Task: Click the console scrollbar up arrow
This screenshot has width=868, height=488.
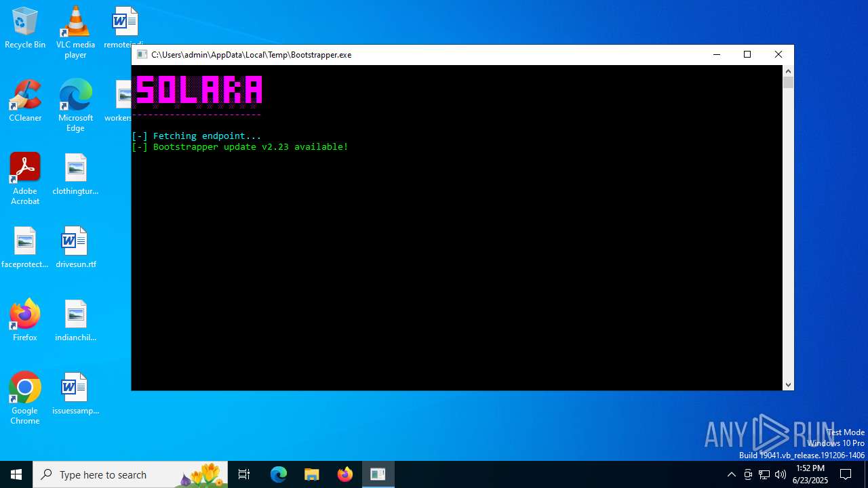Action: [788, 71]
